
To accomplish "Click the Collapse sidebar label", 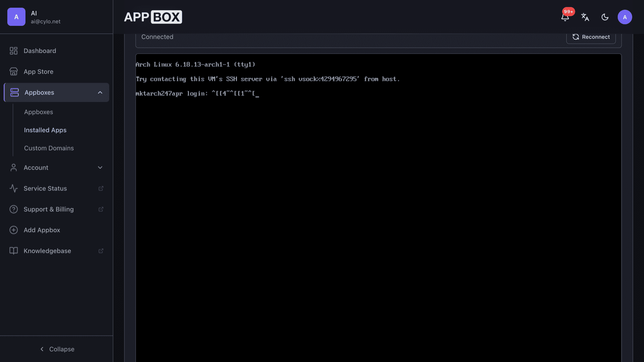I will (x=62, y=349).
